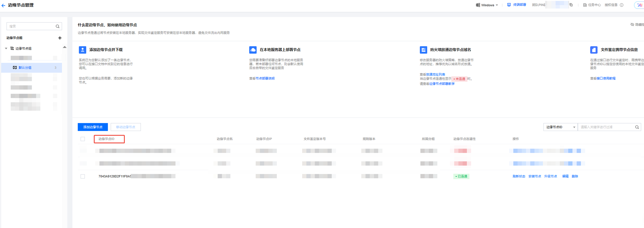
Task: Focus the 请输入关键字进行过滤 input field
Action: click(x=609, y=127)
